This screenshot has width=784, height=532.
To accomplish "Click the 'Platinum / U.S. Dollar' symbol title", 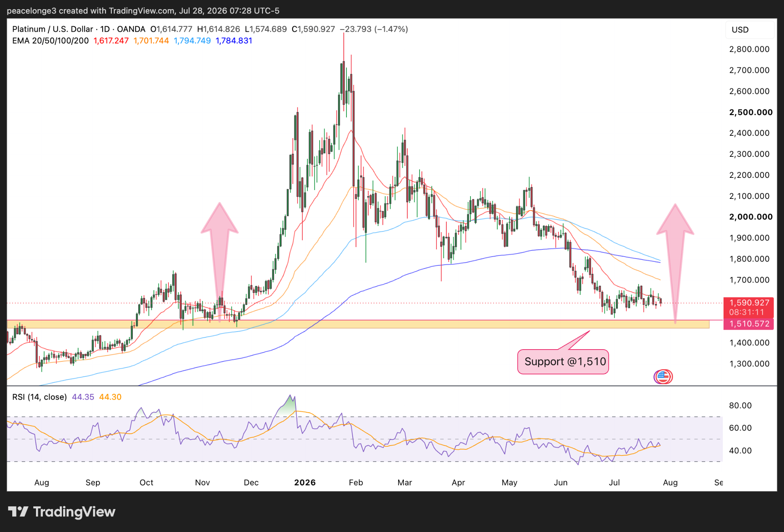I will (53, 29).
